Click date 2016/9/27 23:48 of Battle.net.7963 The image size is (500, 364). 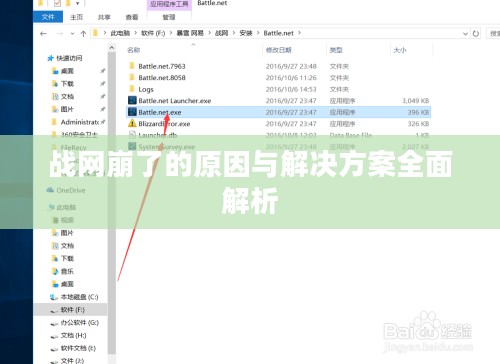[x=291, y=66]
